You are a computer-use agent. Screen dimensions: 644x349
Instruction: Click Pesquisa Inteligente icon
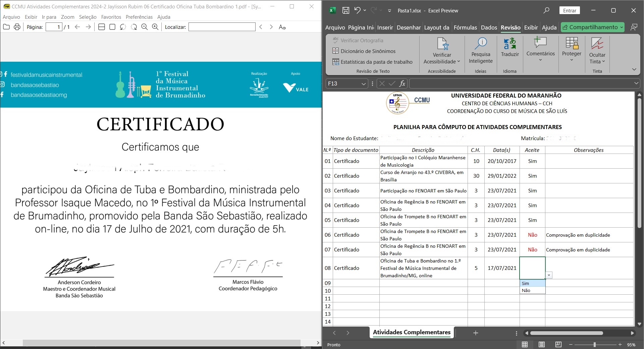(x=481, y=43)
